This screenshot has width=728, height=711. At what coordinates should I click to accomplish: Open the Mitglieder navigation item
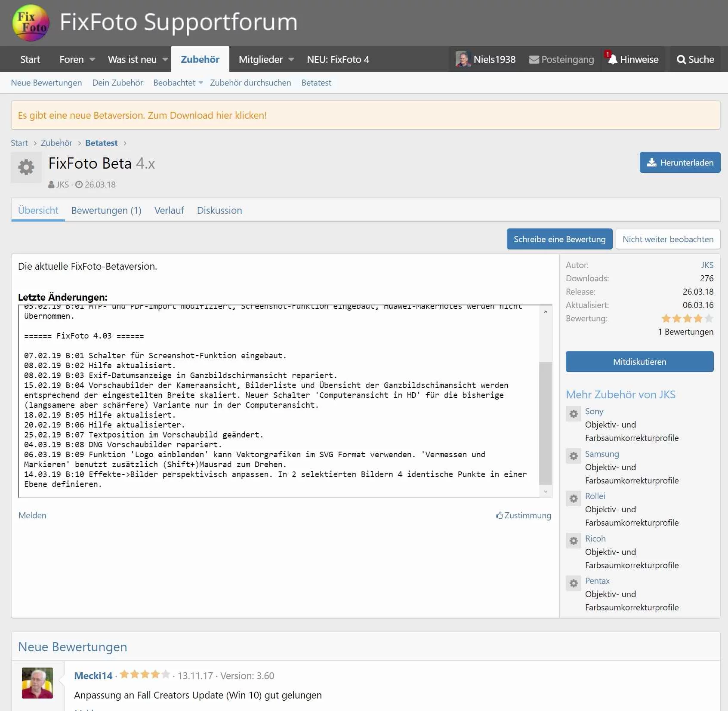click(x=261, y=59)
